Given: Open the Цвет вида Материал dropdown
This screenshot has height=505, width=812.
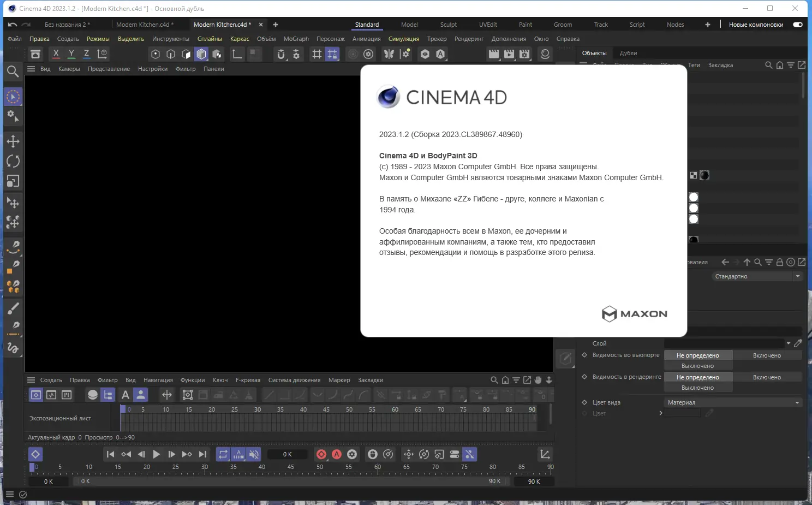Looking at the screenshot, I should coord(733,402).
